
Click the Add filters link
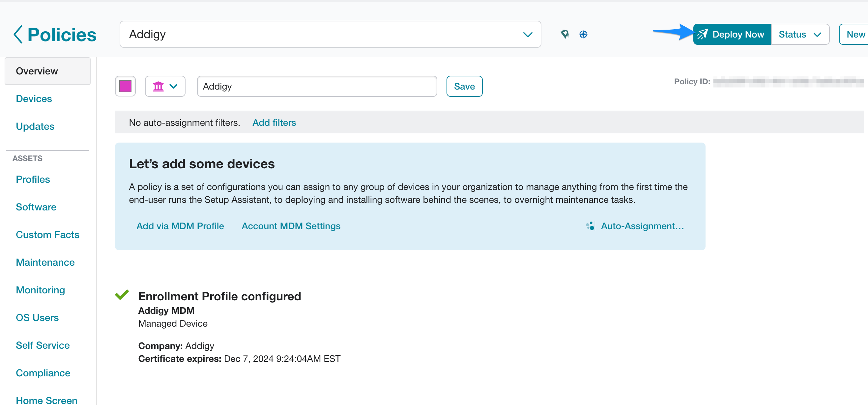coord(274,122)
